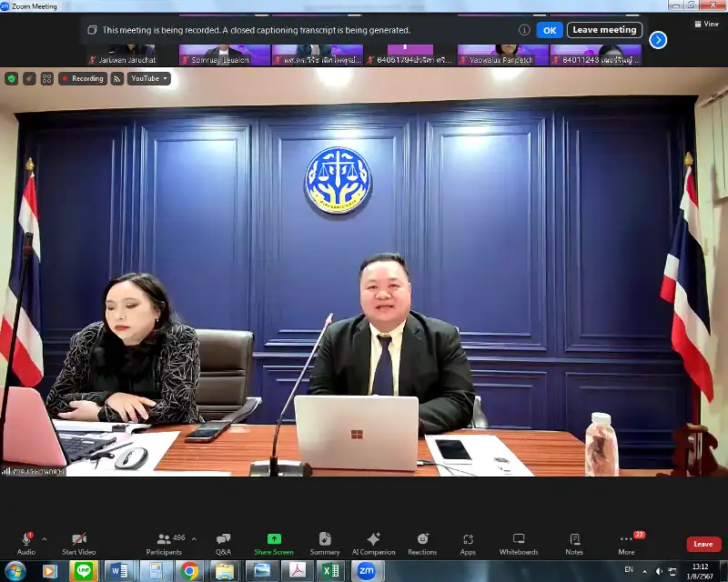Expand the More options menu
This screenshot has width=728, height=582.
click(625, 541)
